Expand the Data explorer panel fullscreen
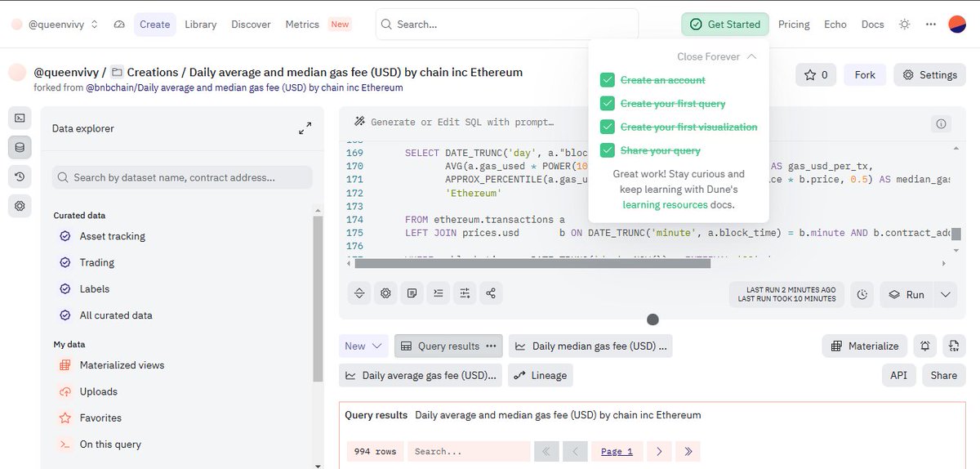 click(x=305, y=128)
